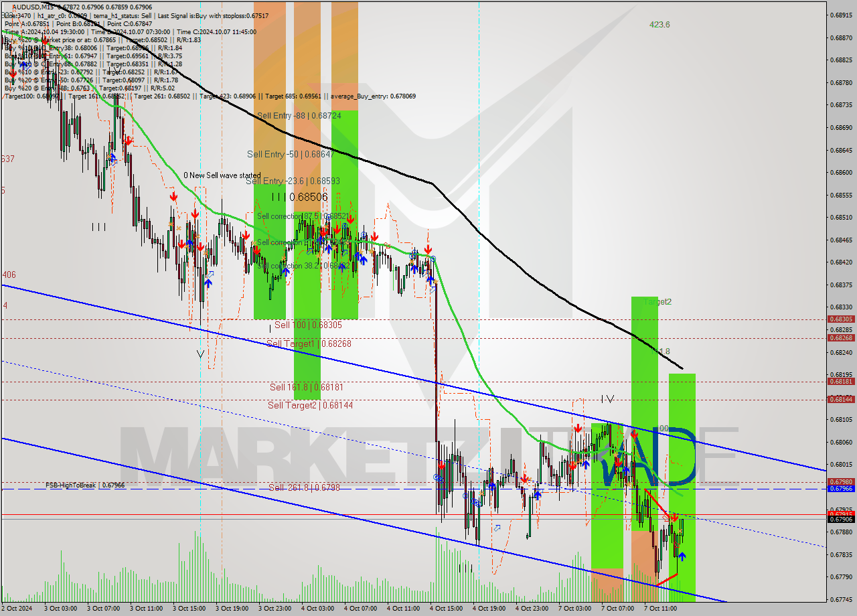Click the '4 Oct 23:00' time label

coord(532,609)
